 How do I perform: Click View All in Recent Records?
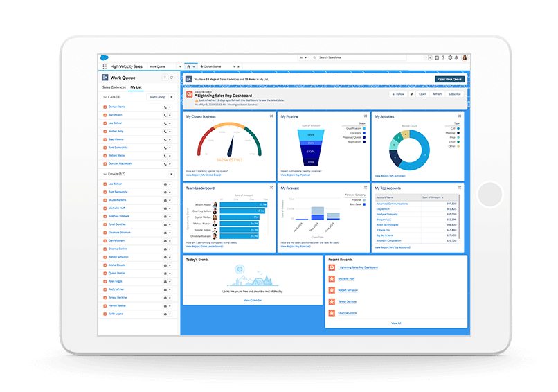pyautogui.click(x=396, y=323)
